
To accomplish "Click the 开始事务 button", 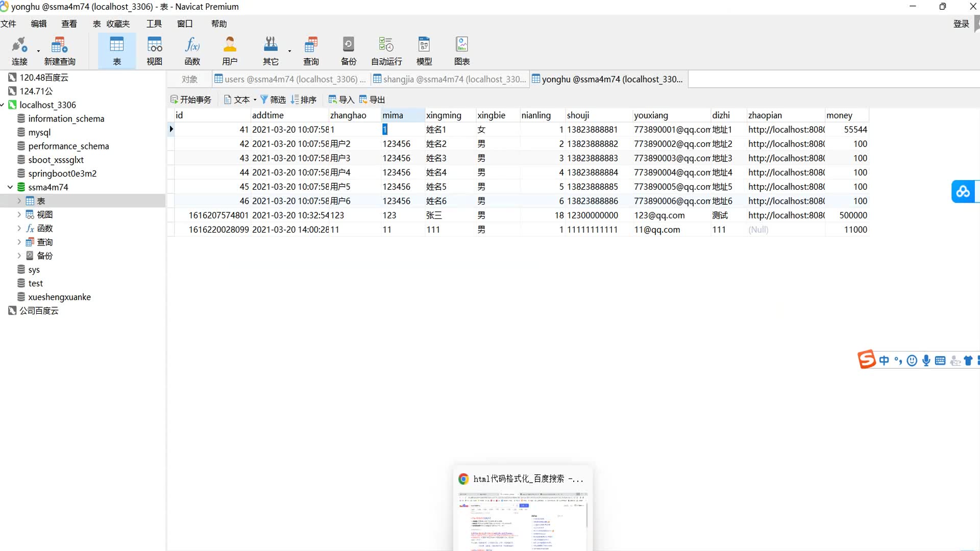I will point(191,99).
